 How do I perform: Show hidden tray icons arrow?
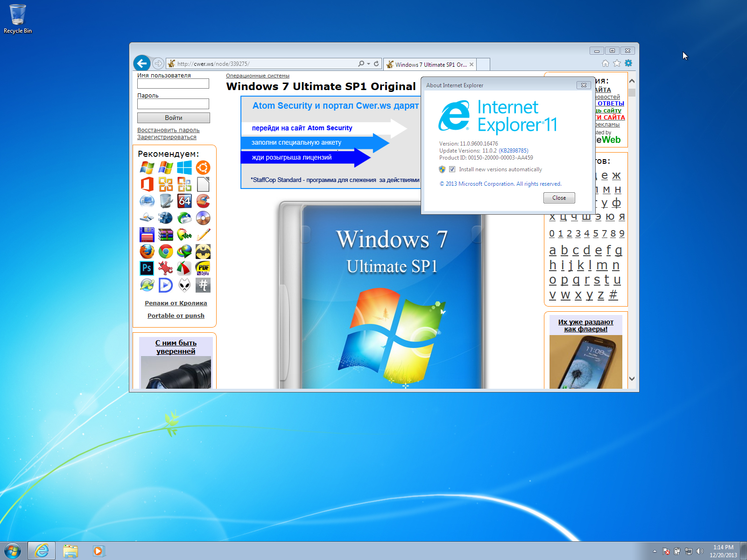[x=655, y=551]
